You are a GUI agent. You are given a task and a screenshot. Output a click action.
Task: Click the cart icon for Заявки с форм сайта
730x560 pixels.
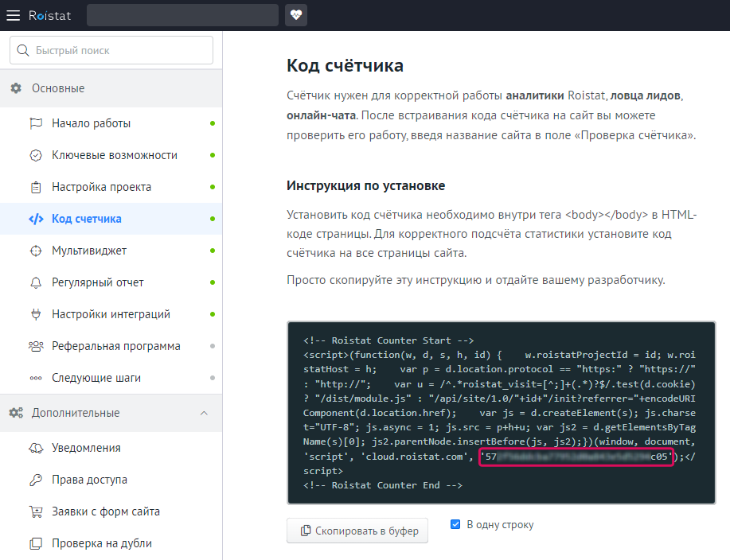(36, 511)
